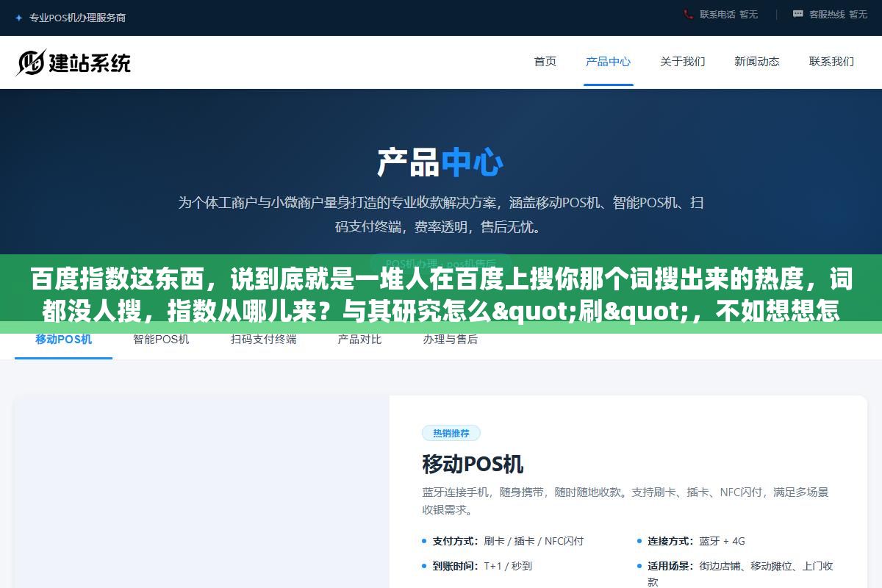Switch to the 扫码支付终端 tab

pos(264,340)
